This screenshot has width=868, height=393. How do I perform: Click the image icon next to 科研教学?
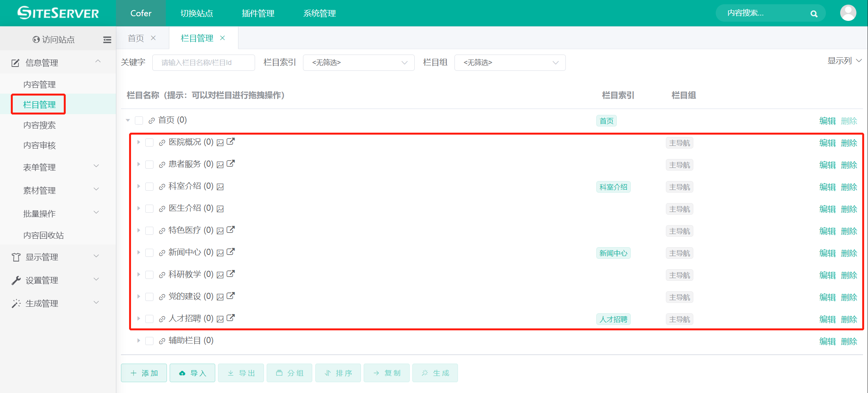pyautogui.click(x=220, y=275)
